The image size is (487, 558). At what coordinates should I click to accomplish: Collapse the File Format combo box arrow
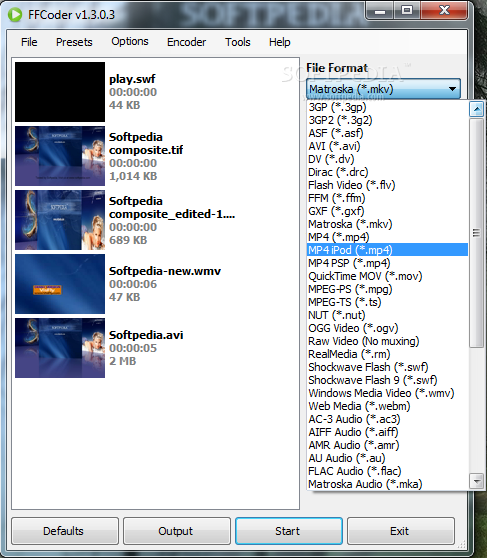pyautogui.click(x=452, y=89)
